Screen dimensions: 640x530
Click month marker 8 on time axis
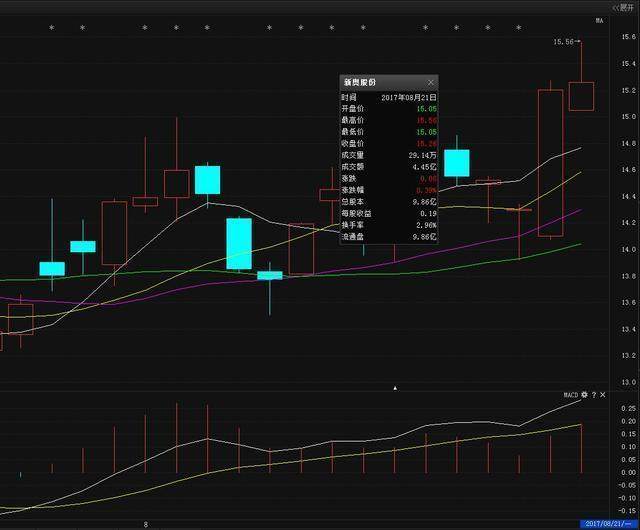[146, 523]
